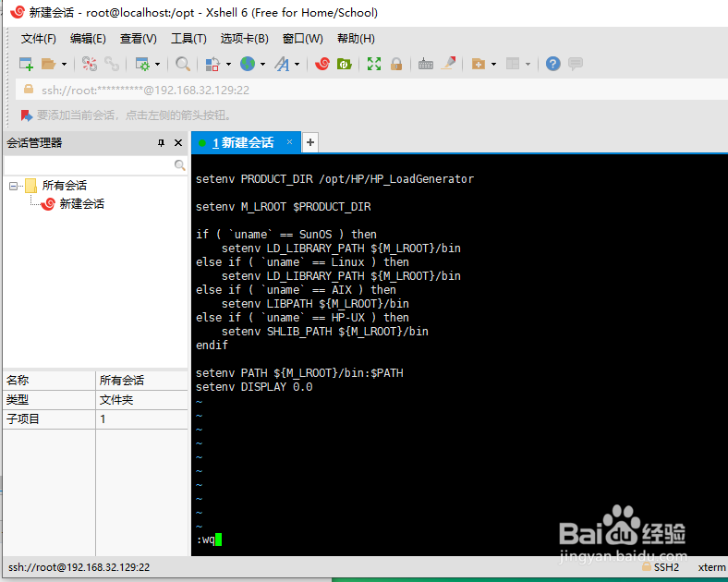The height and width of the screenshot is (582, 728).
Task: Open Help via blue question mark icon
Action: pos(553,64)
